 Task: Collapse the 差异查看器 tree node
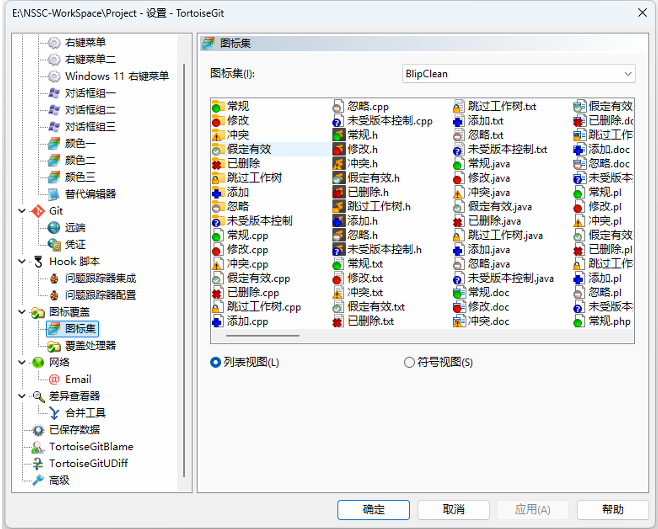point(22,396)
